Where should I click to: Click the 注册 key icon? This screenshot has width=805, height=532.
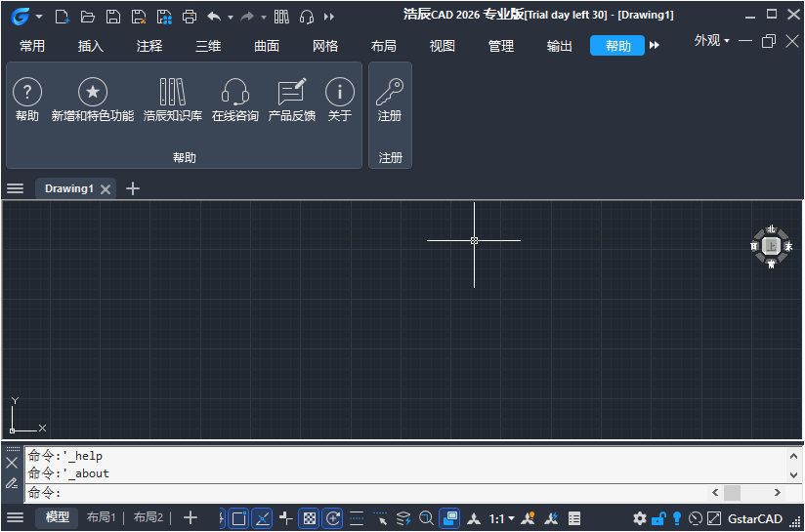[x=390, y=93]
